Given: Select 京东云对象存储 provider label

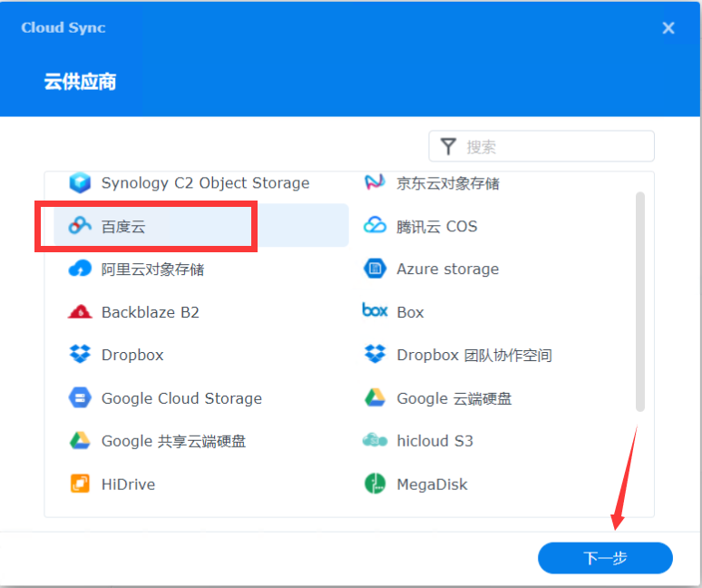Looking at the screenshot, I should coord(448,182).
